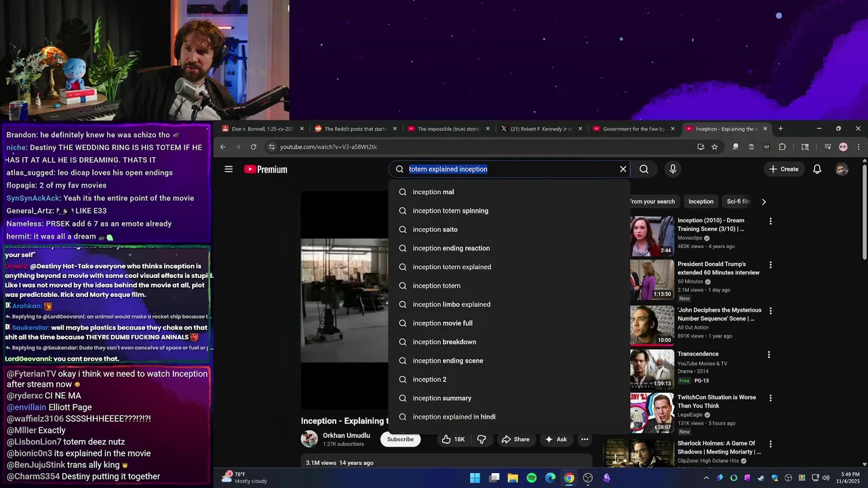Image resolution: width=868 pixels, height=488 pixels.
Task: Clear the YouTube search box text
Action: point(623,169)
